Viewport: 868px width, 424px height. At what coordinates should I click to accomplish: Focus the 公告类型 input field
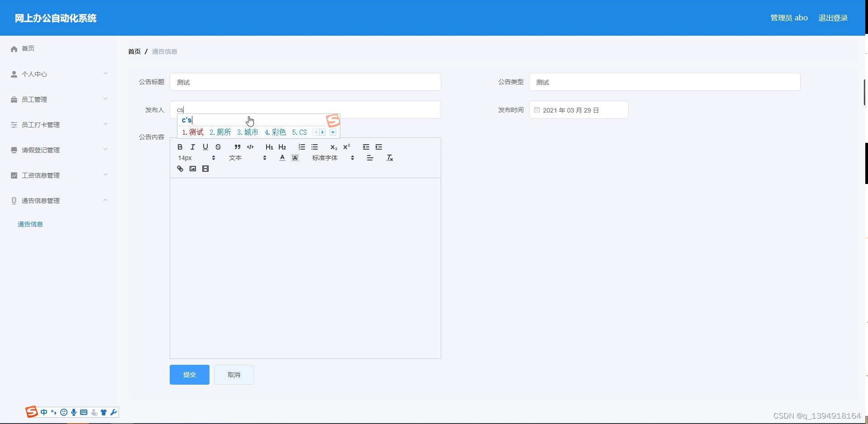[x=665, y=82]
